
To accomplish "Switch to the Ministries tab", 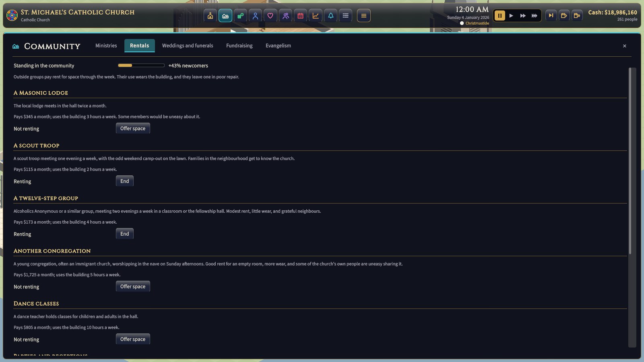I will 106,45.
